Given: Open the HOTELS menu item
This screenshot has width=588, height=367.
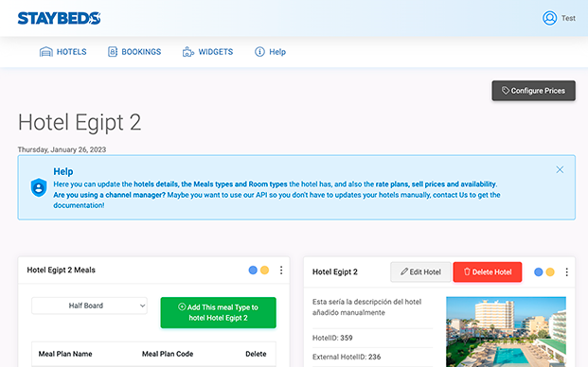Looking at the screenshot, I should [x=63, y=52].
